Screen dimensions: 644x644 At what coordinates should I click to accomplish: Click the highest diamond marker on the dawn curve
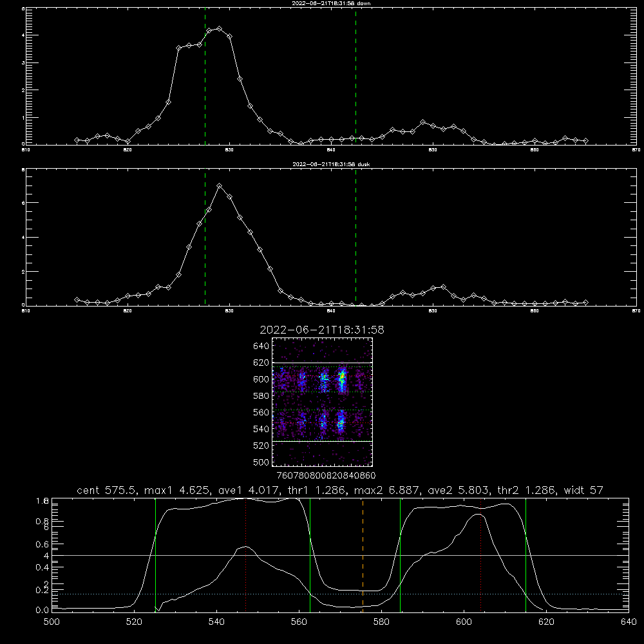tap(220, 29)
